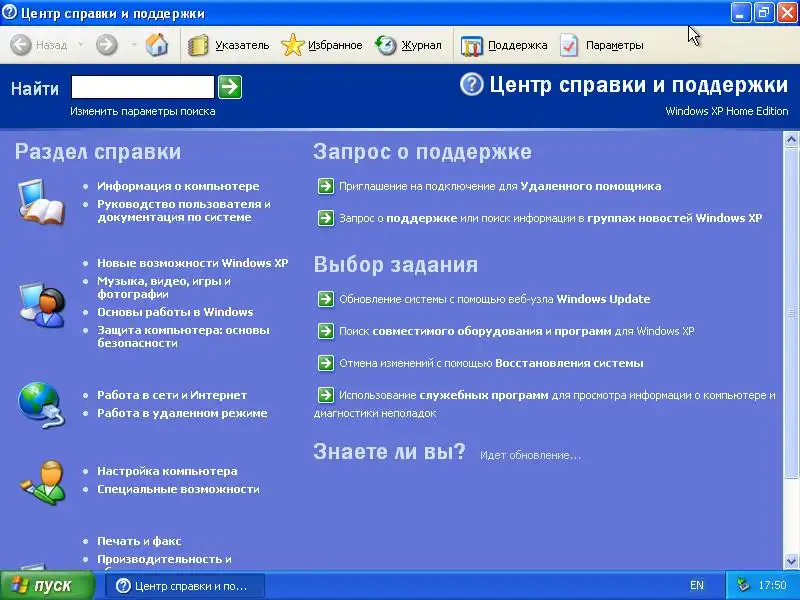Click the computer and book section icon
Image resolution: width=800 pixels, height=600 pixels.
pos(41,202)
